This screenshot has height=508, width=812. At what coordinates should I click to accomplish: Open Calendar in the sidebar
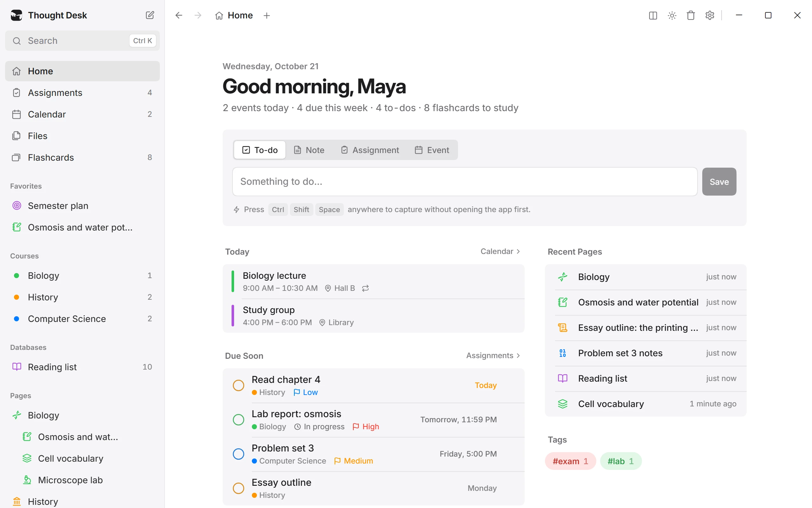click(82, 114)
